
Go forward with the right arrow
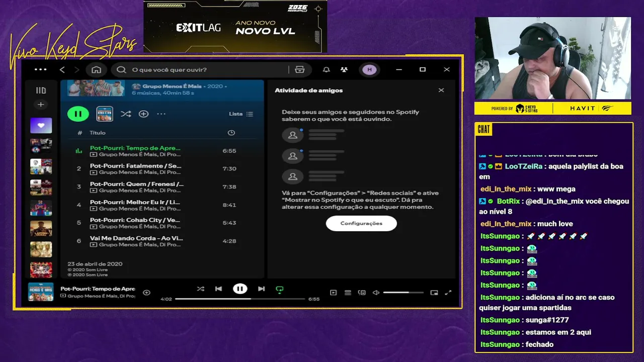[x=76, y=70]
